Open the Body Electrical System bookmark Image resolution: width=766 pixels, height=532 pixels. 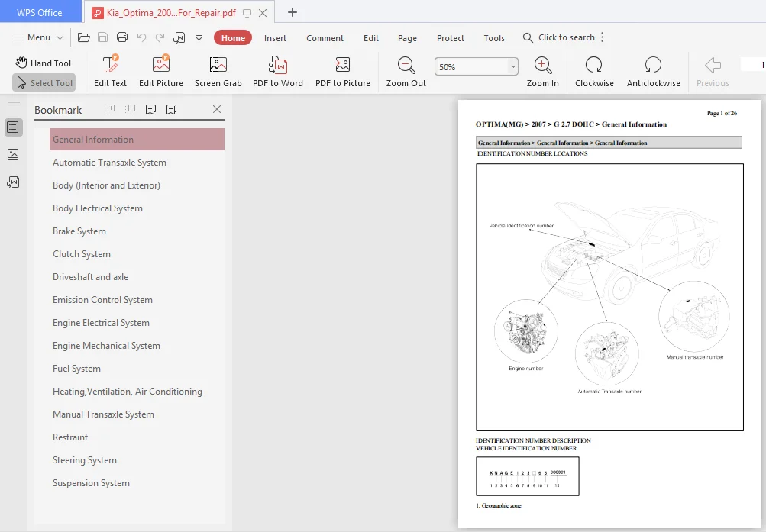pos(98,208)
